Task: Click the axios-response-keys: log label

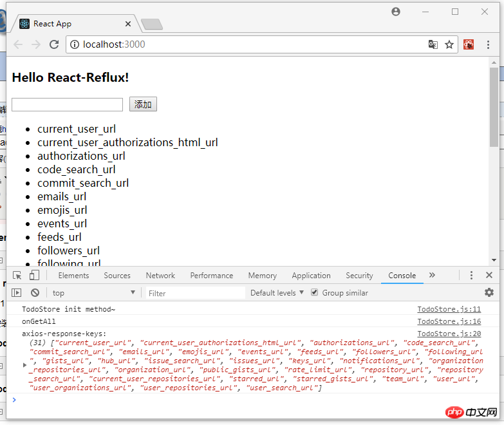Action: [x=64, y=334]
